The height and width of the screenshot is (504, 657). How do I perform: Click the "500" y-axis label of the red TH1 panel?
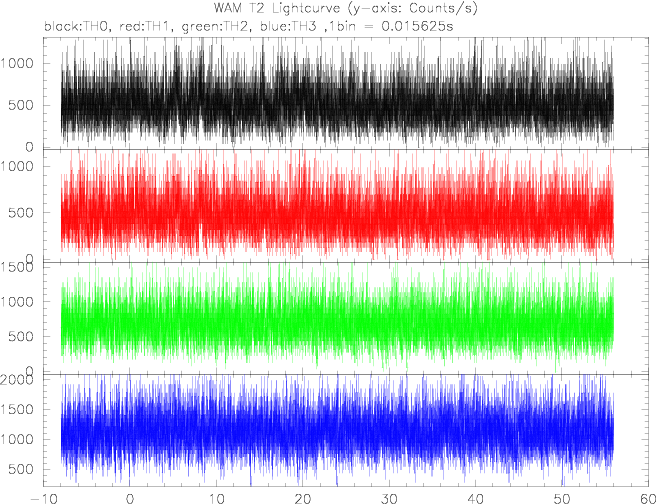click(x=22, y=212)
